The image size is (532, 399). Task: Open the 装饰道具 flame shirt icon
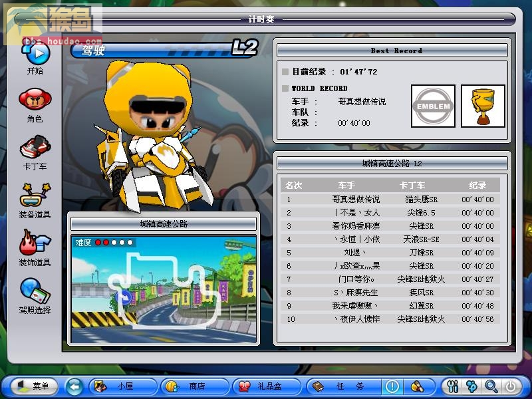click(x=35, y=242)
